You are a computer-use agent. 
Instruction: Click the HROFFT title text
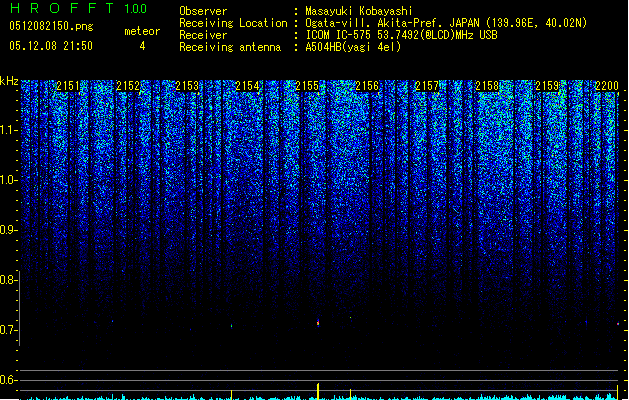62,8
